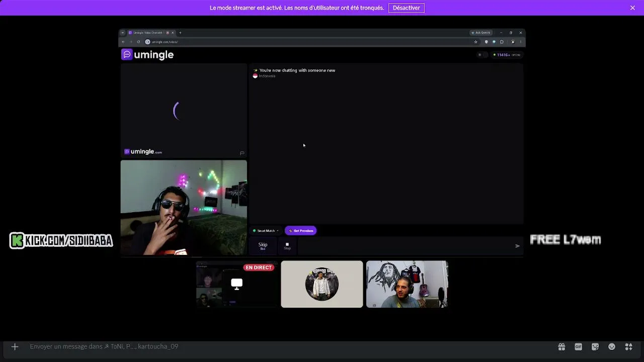This screenshot has width=644, height=362.
Task: Select the webcam participant with headphones tile
Action: [x=407, y=284]
